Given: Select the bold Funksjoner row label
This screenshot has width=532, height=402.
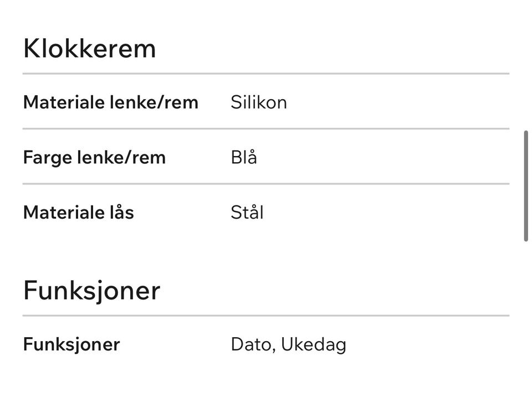Looking at the screenshot, I should click(71, 344).
